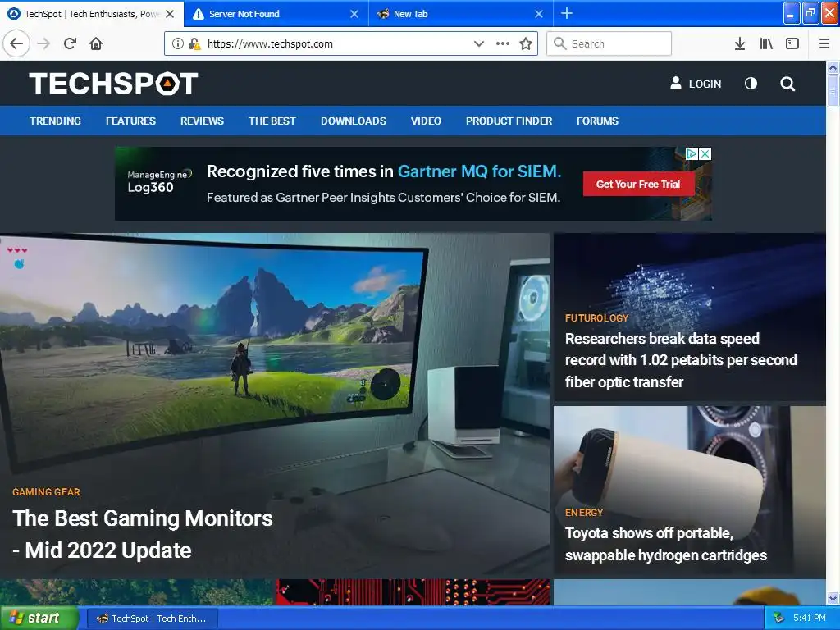Click the forward navigation arrow

pos(43,43)
